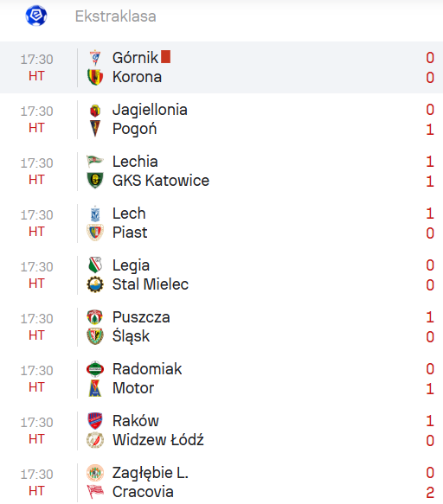This screenshot has width=443, height=504.
Task: Click the Raków club crest
Action: (x=95, y=421)
